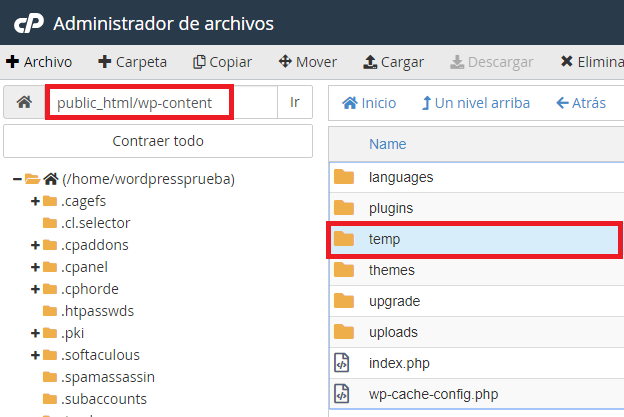Sort files by Name column header
The image size is (624, 417).
pyautogui.click(x=388, y=144)
